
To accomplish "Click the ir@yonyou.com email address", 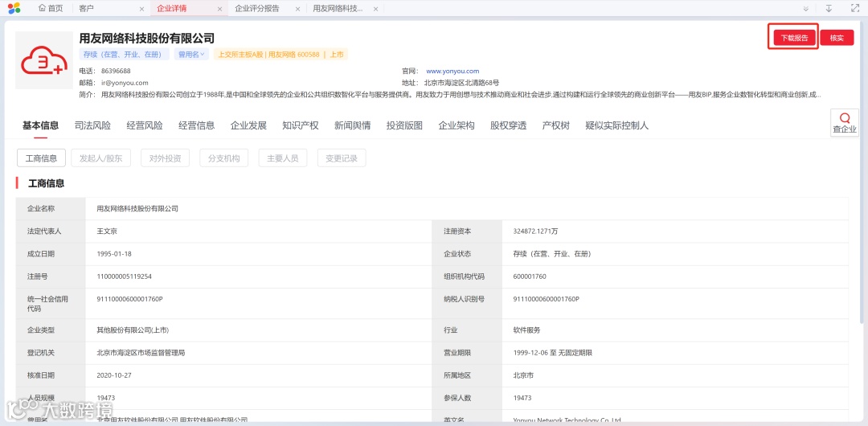I will (x=125, y=83).
